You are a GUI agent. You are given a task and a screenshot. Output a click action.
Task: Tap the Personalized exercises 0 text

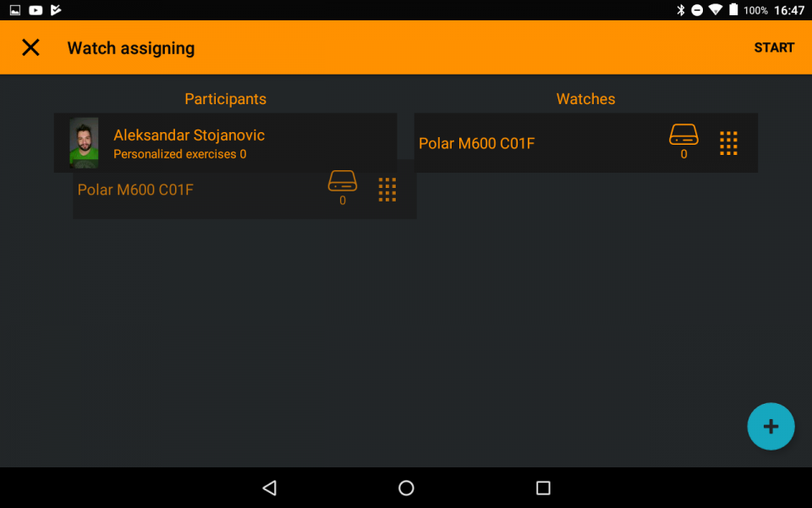[179, 154]
